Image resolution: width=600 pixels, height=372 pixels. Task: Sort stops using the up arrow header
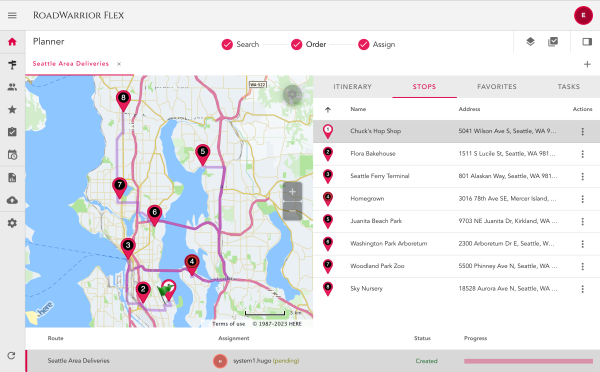(x=328, y=110)
